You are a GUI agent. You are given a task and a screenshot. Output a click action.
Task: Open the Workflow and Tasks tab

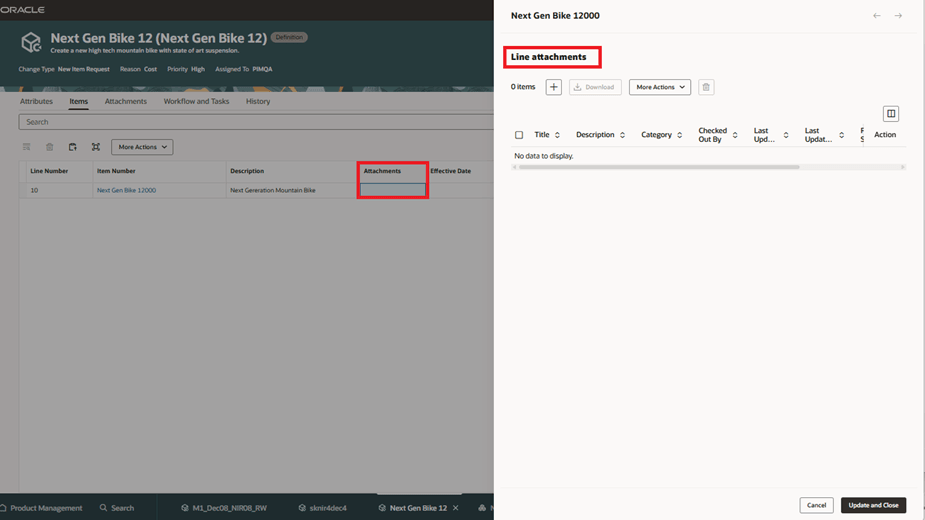click(196, 102)
